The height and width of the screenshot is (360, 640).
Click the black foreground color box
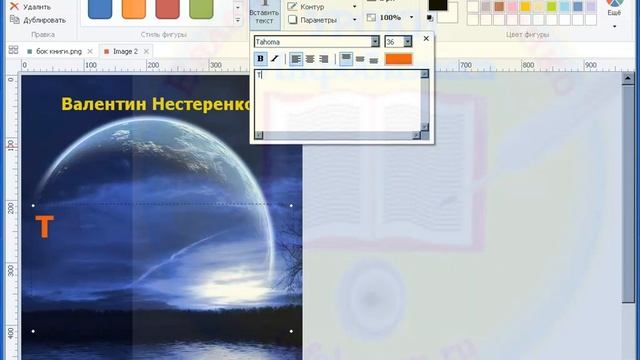point(438,5)
